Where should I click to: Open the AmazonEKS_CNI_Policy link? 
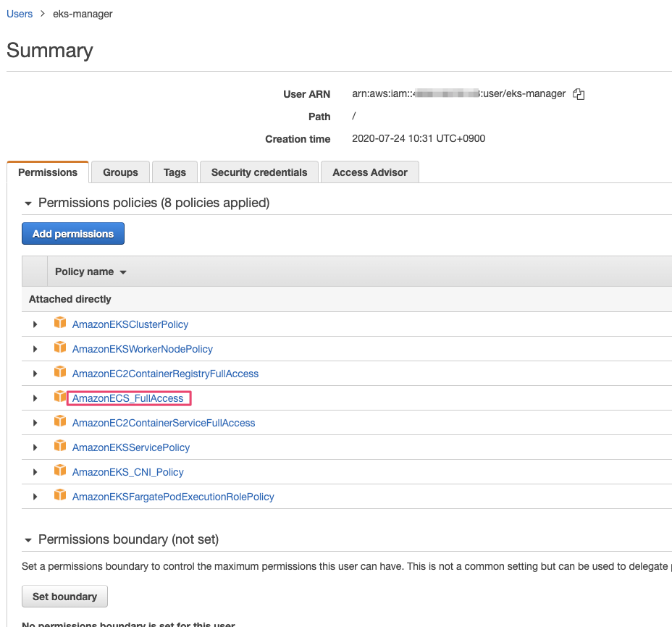[127, 472]
